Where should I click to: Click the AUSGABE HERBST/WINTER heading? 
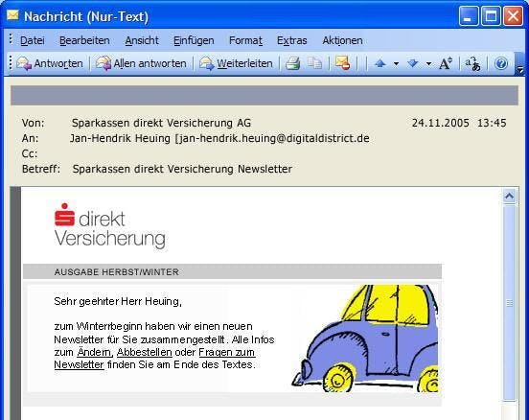click(116, 272)
